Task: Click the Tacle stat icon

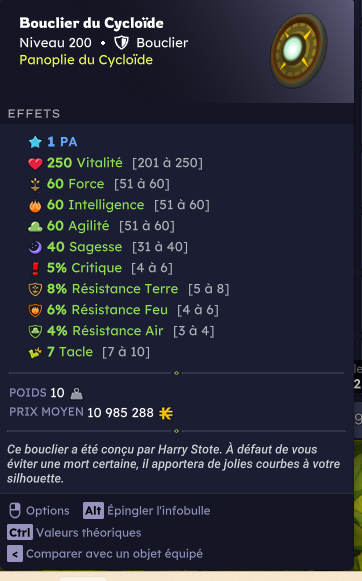Action: click(x=35, y=352)
